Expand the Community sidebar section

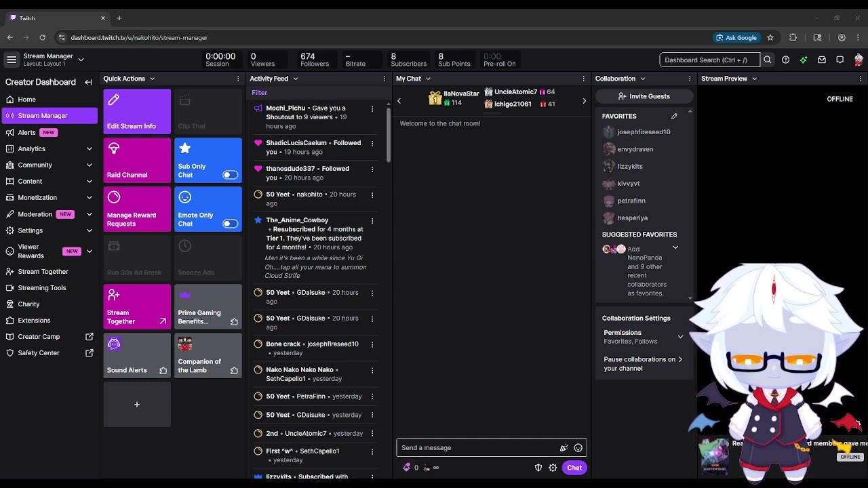point(89,165)
